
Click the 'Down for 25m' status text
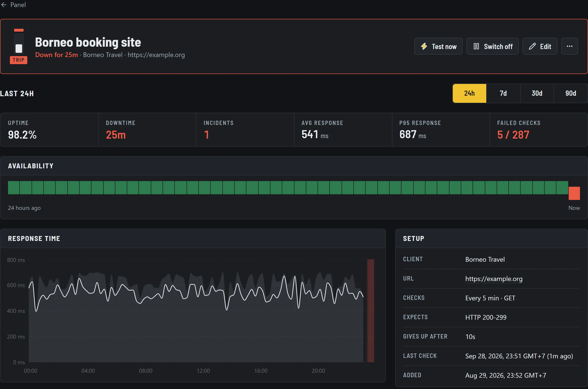pyautogui.click(x=57, y=55)
